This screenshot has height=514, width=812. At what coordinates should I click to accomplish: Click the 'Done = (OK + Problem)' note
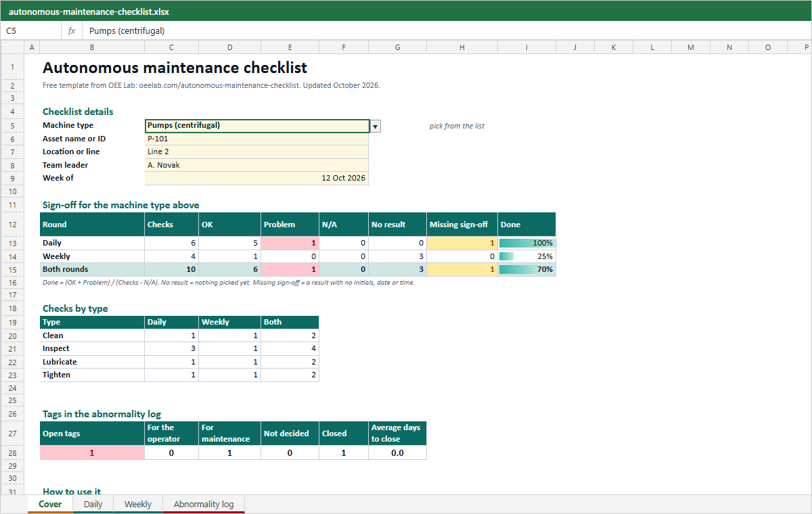(229, 283)
